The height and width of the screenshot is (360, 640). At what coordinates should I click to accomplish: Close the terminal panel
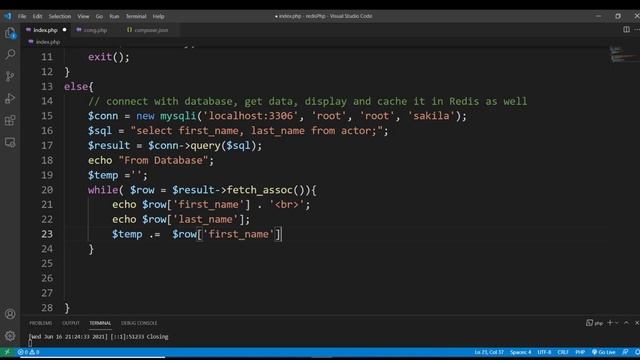point(637,323)
